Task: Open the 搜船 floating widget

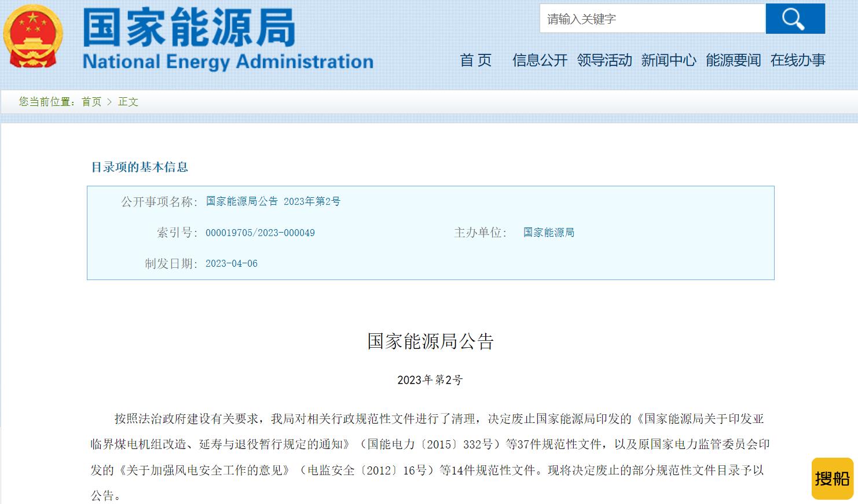Action: 833,479
